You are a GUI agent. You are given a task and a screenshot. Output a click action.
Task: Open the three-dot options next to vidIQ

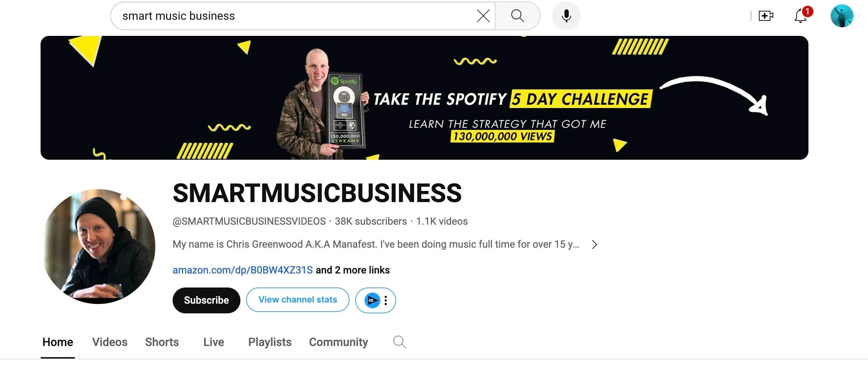coord(386,300)
